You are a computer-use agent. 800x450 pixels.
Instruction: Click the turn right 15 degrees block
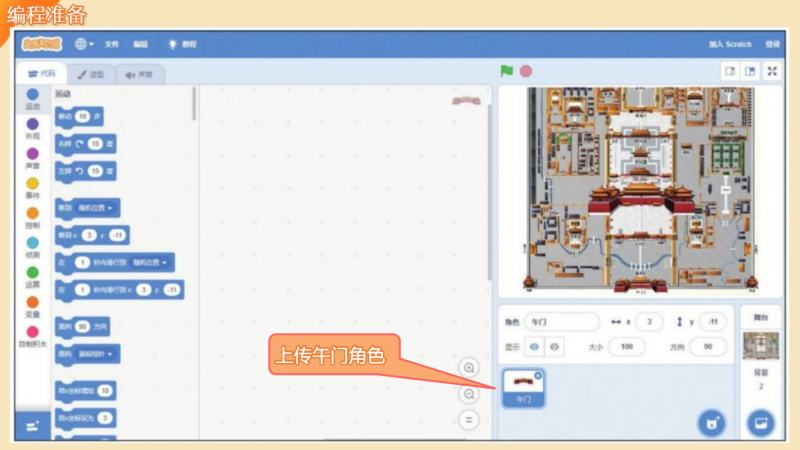coord(86,144)
